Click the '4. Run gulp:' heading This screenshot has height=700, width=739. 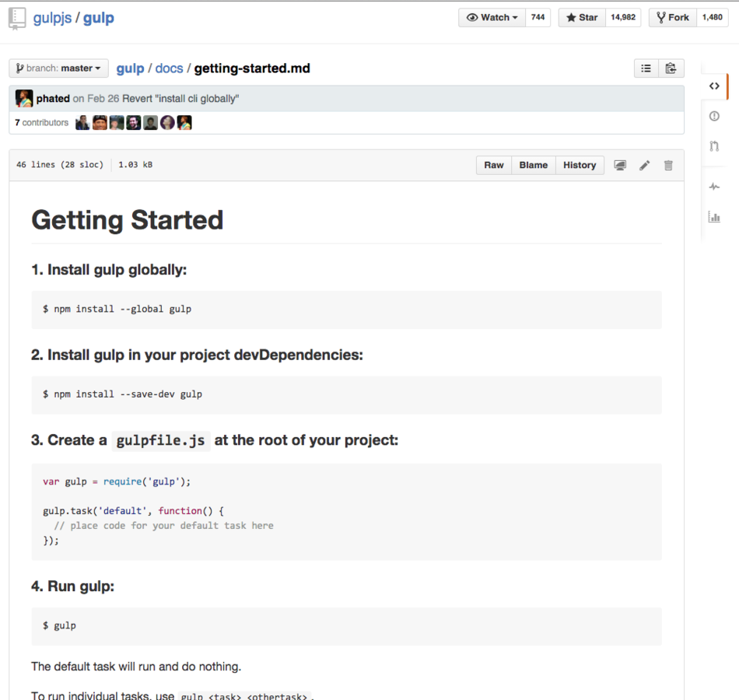pyautogui.click(x=72, y=586)
